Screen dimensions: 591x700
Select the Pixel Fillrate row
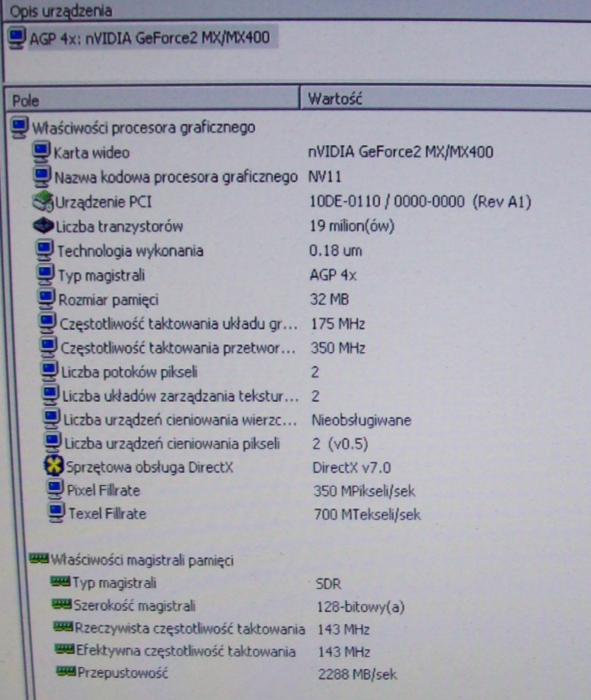[103, 490]
